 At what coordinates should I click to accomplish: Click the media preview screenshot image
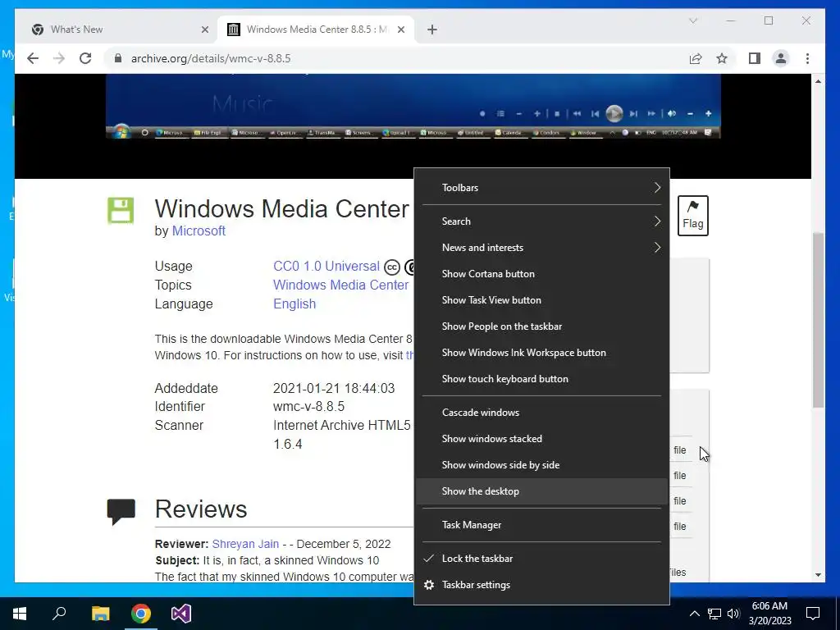[413, 106]
